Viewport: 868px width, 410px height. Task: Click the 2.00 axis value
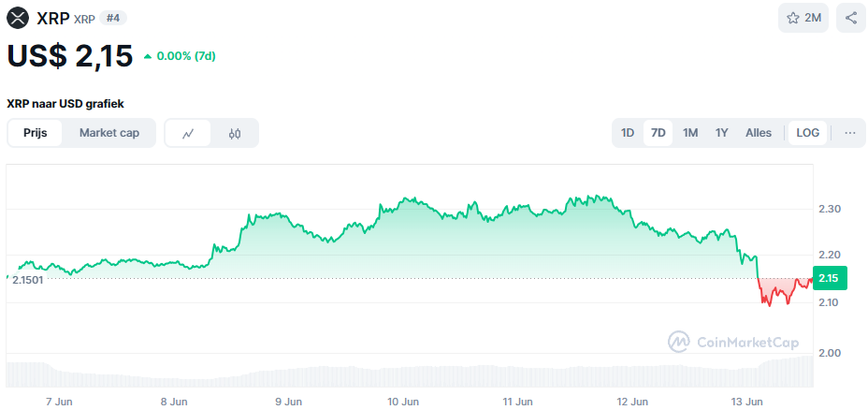[x=830, y=353]
